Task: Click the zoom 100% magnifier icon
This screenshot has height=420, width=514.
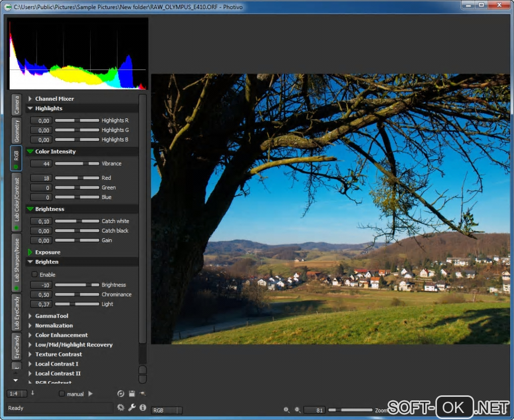Action: coord(298,410)
